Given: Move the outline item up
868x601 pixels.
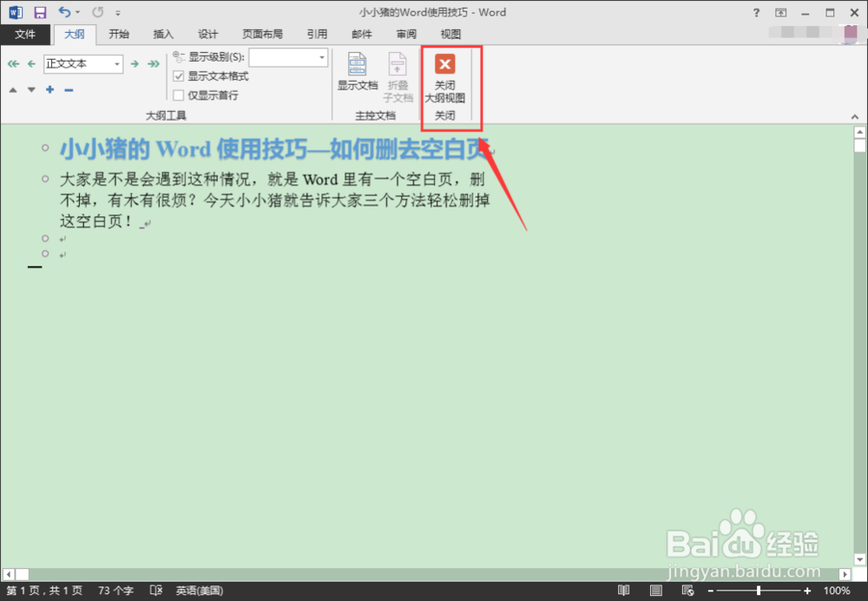Looking at the screenshot, I should click(x=12, y=89).
